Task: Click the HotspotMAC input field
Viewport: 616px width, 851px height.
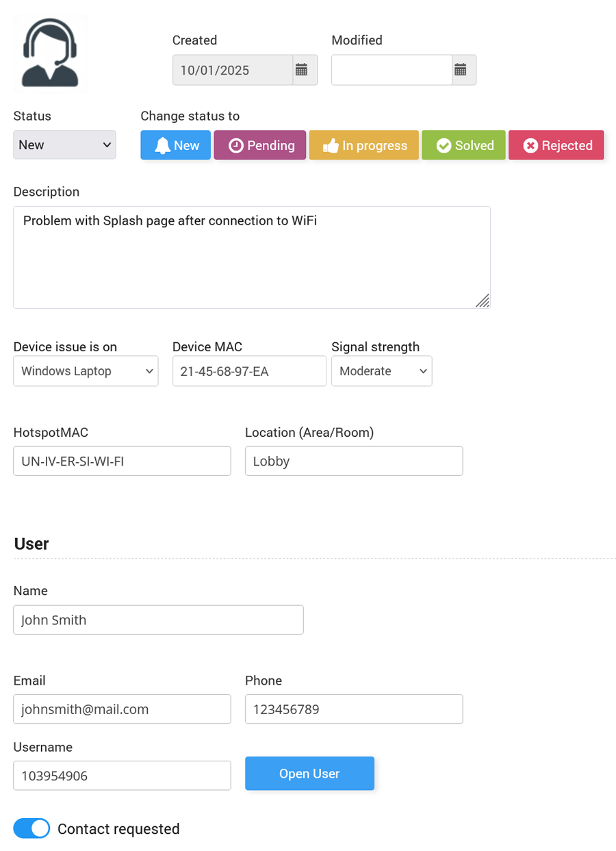Action: 122,461
